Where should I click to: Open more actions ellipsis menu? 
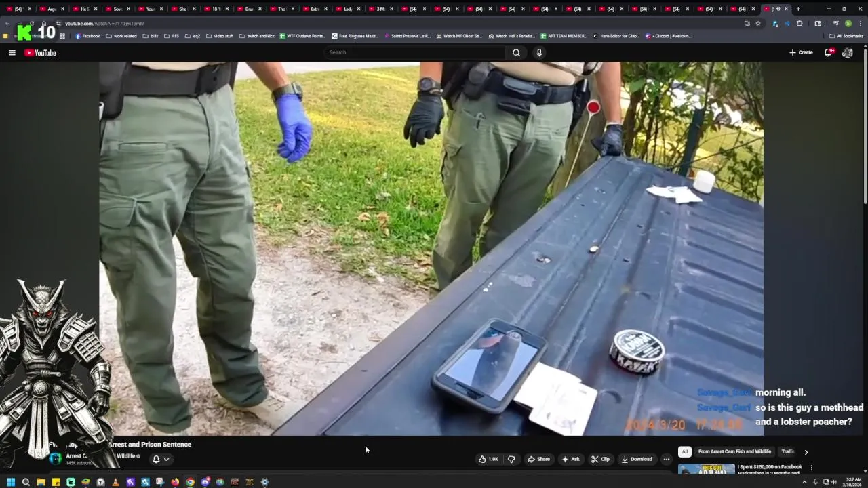point(666,459)
